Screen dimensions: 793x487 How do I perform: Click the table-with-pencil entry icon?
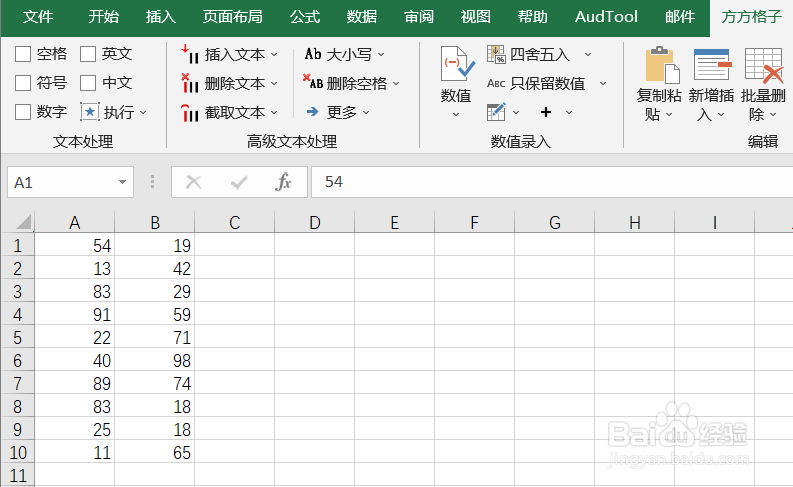pyautogui.click(x=496, y=112)
